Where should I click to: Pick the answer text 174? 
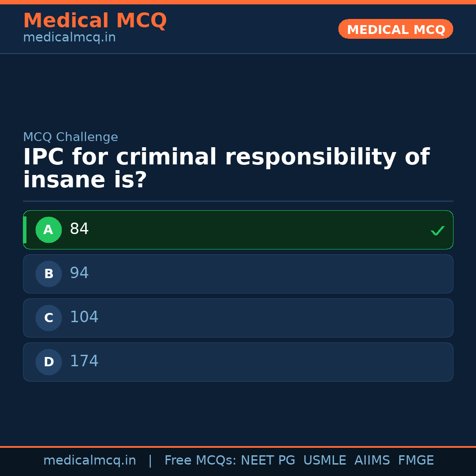(x=84, y=361)
